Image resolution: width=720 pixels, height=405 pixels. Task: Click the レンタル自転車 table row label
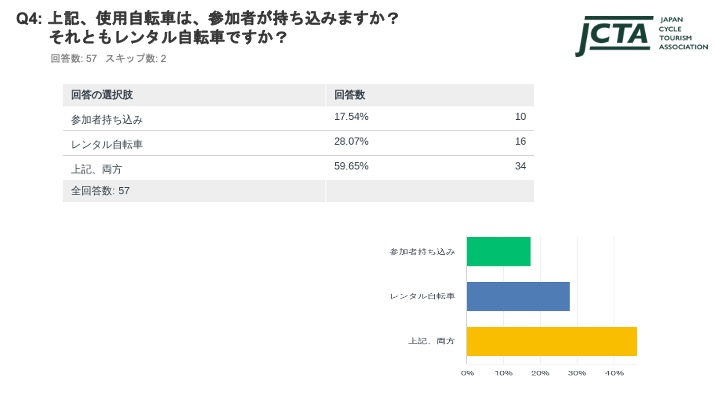pos(107,145)
